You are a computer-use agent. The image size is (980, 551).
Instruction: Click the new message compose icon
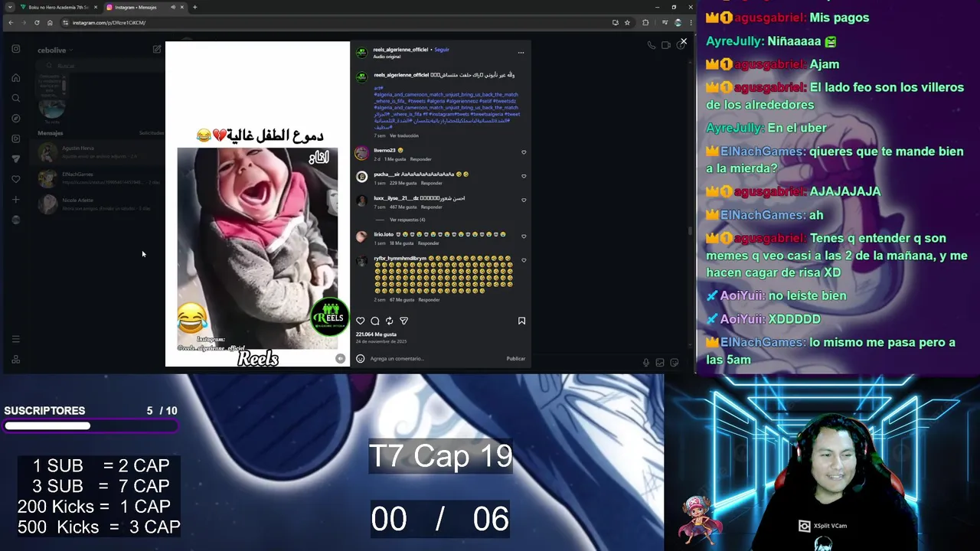coord(157,49)
